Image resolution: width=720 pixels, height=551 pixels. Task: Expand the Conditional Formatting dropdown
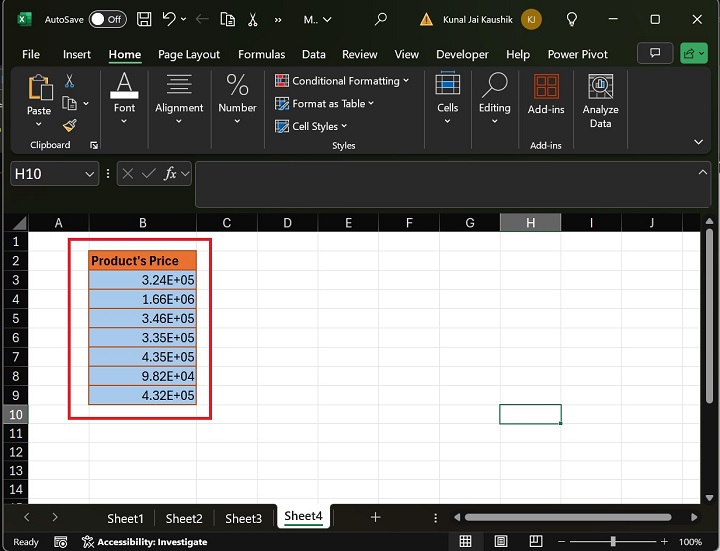click(x=343, y=81)
